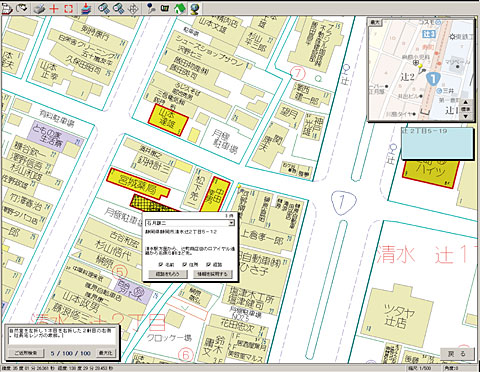
Task: Select the blue pushpin marker tool
Action: tap(150, 8)
